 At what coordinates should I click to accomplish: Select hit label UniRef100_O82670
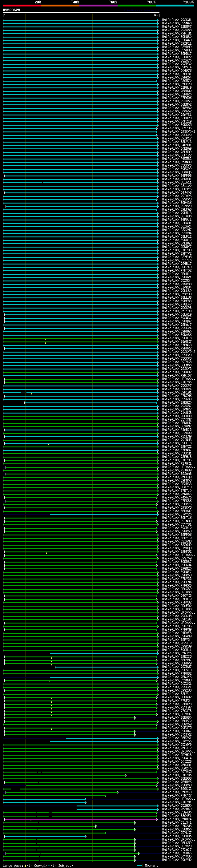177,61
